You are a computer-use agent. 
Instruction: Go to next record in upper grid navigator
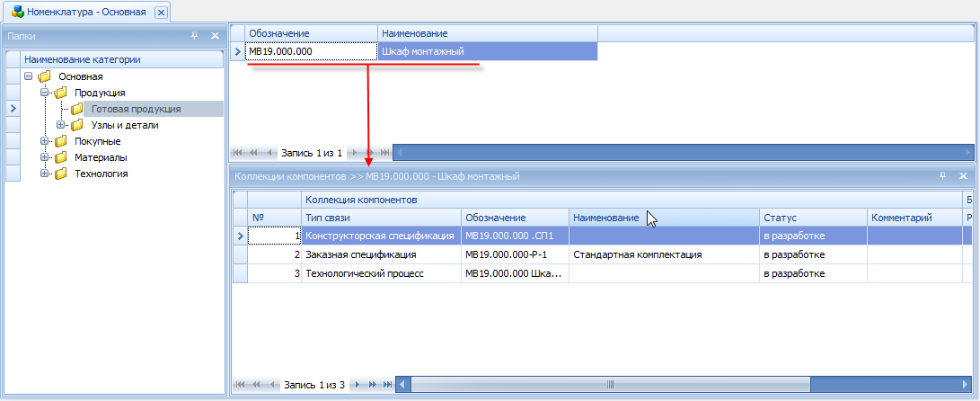point(356,153)
